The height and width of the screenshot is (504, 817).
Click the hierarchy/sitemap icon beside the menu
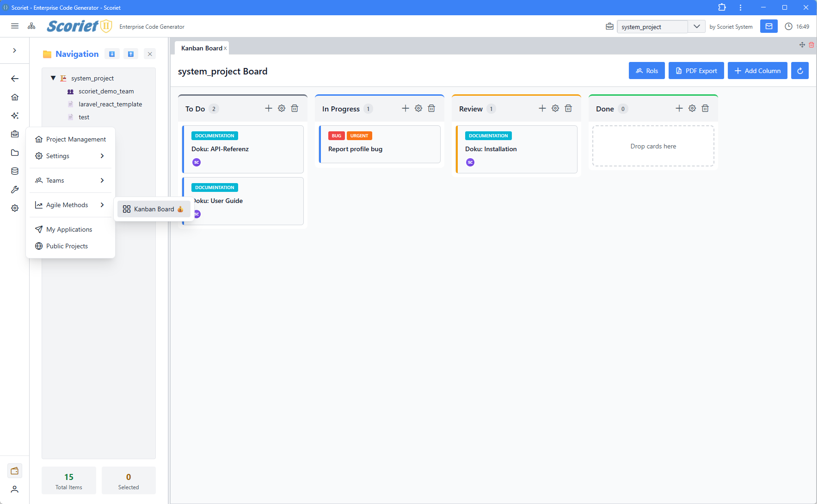tap(31, 26)
